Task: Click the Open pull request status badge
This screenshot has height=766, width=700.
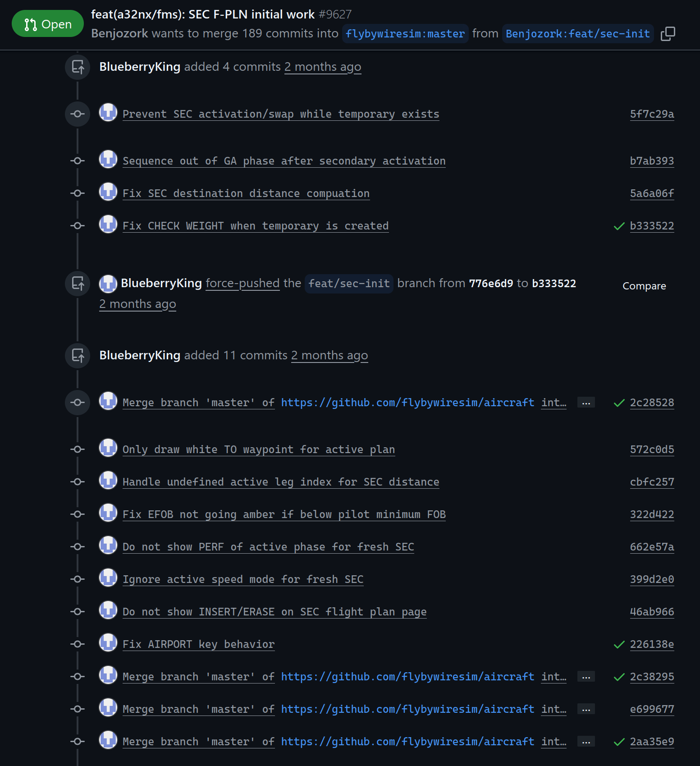Action: [48, 24]
